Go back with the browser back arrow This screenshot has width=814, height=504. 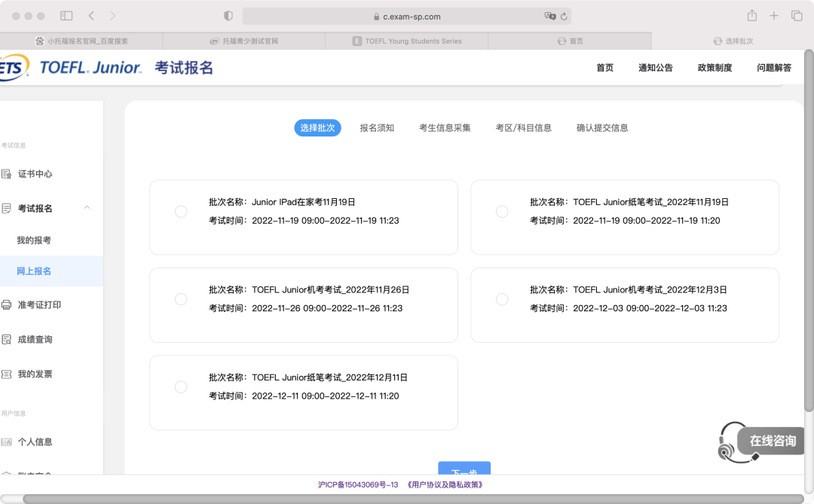coord(91,16)
